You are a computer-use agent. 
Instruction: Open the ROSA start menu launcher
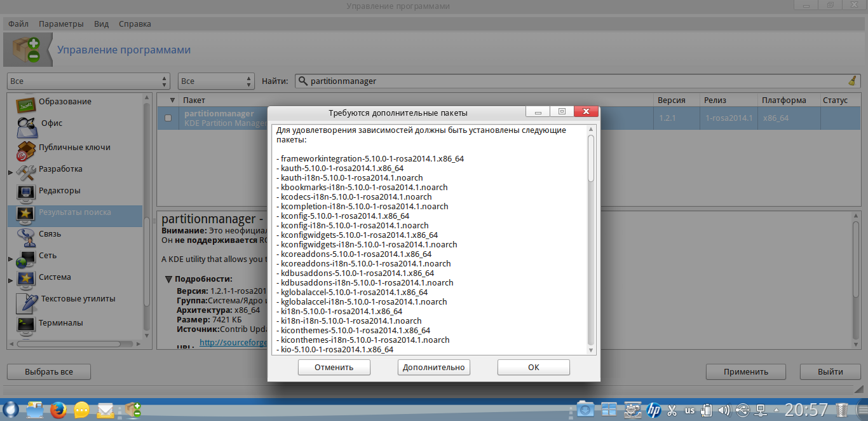(x=10, y=410)
